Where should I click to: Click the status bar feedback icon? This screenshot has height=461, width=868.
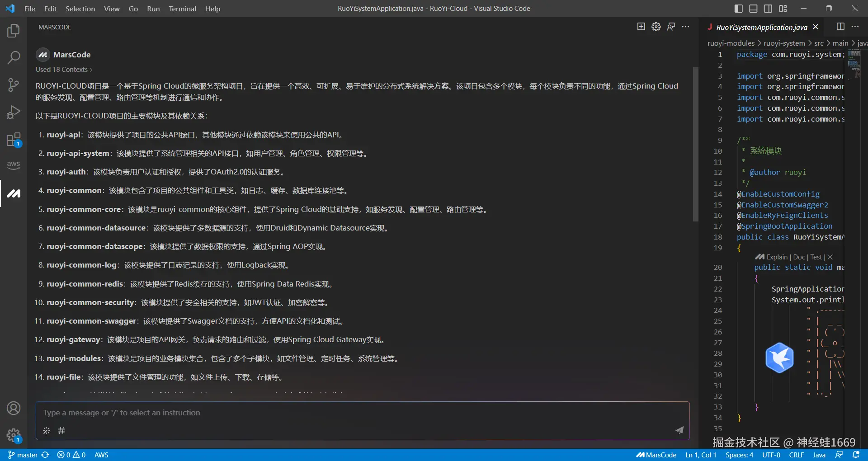839,455
